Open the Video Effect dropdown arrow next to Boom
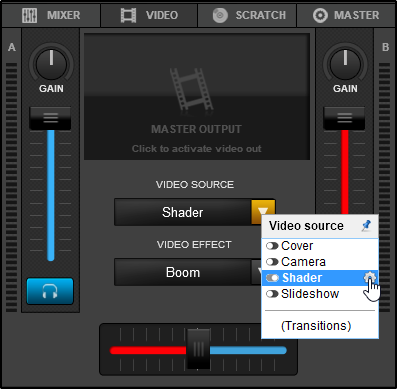The height and width of the screenshot is (389, 397). click(x=257, y=272)
